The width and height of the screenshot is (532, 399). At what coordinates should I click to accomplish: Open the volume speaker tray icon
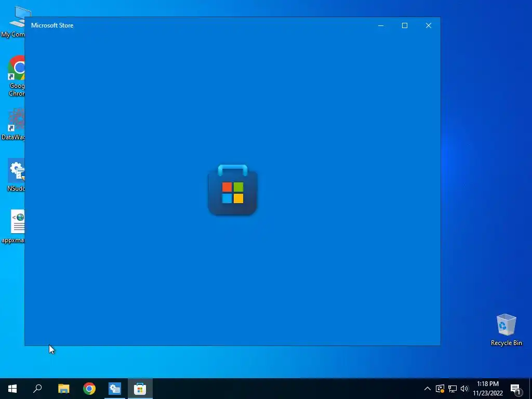click(x=464, y=389)
